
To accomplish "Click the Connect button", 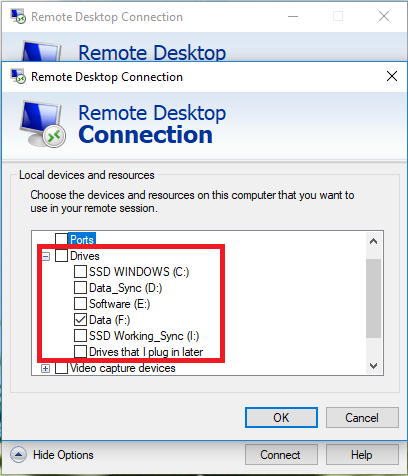I will [x=281, y=455].
